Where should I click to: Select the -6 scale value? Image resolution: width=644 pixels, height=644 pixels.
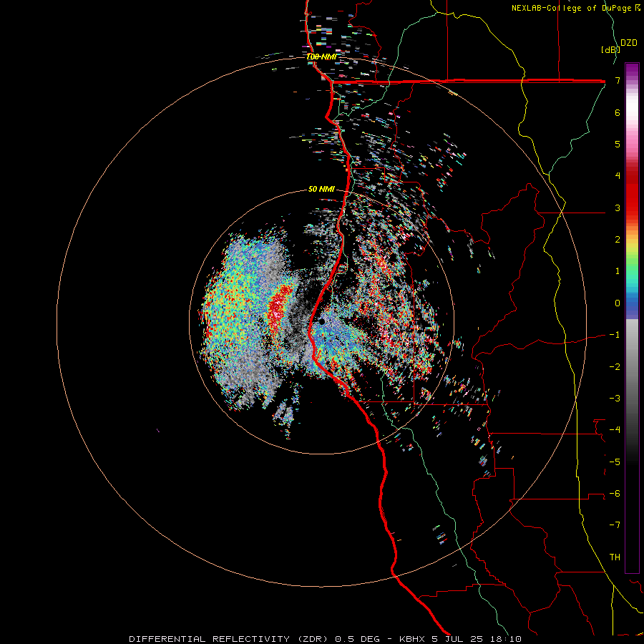615,494
